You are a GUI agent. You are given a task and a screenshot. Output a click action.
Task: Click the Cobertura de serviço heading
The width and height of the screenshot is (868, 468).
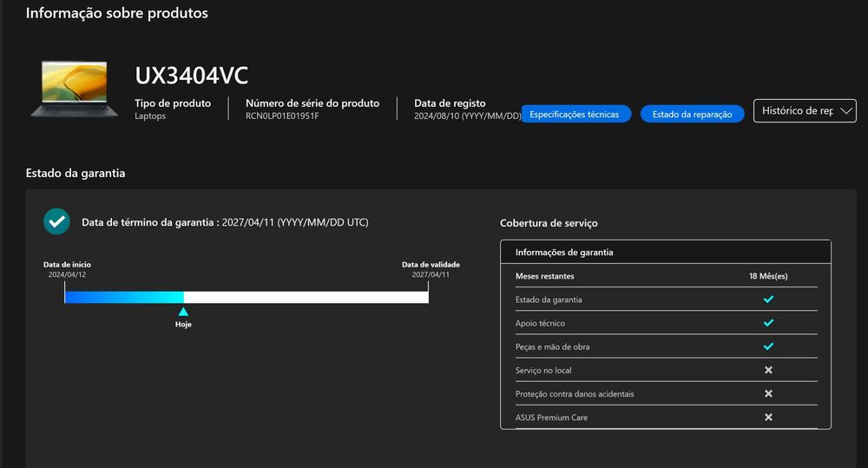tap(549, 223)
